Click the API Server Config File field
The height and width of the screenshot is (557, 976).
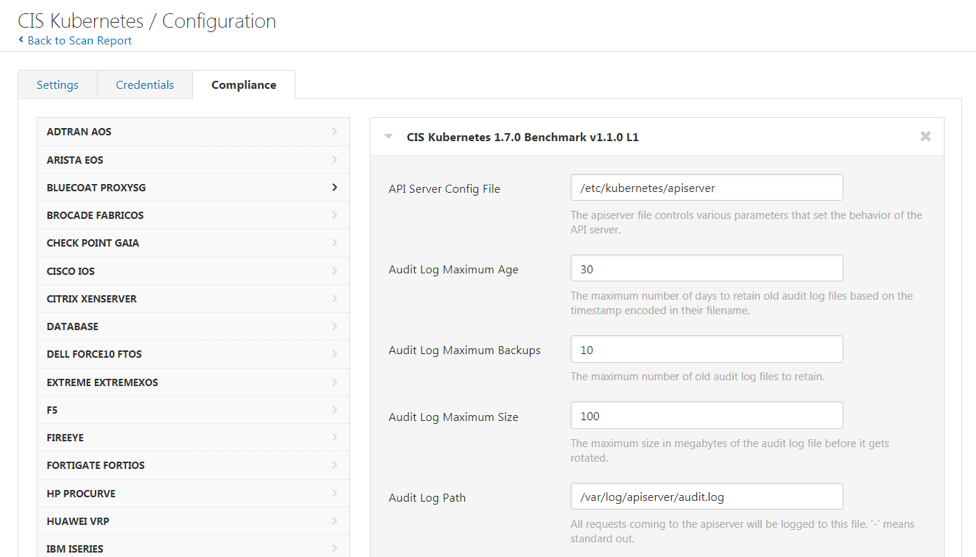tap(706, 187)
